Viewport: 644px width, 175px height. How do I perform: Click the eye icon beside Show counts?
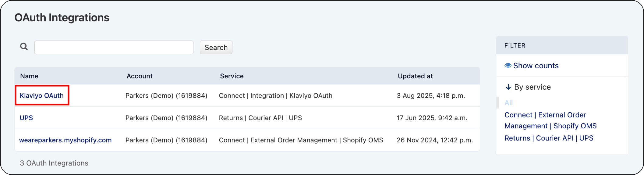(508, 66)
